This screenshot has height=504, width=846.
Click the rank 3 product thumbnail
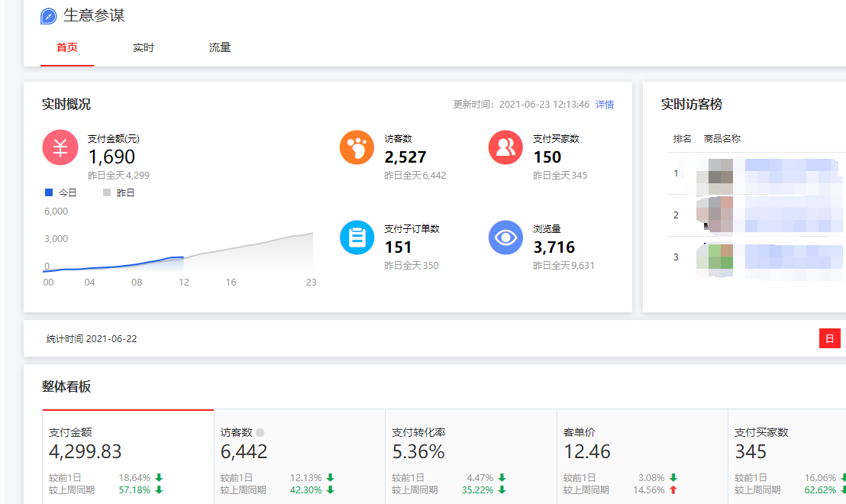point(715,260)
